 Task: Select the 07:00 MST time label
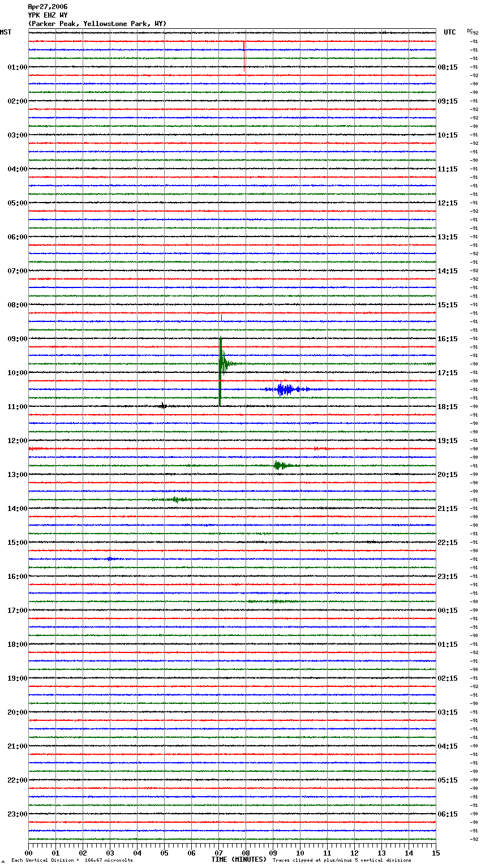tap(18, 271)
